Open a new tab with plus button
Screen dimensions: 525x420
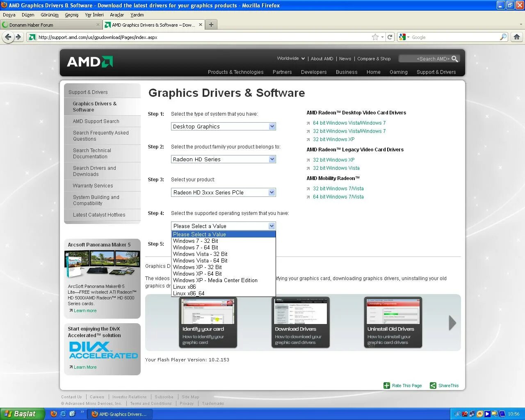coord(211,25)
